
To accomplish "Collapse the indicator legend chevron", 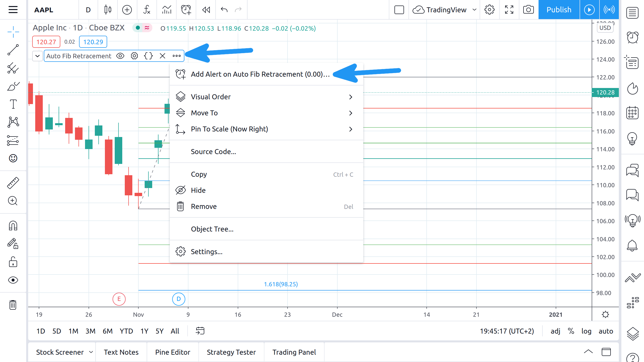I will [37, 56].
